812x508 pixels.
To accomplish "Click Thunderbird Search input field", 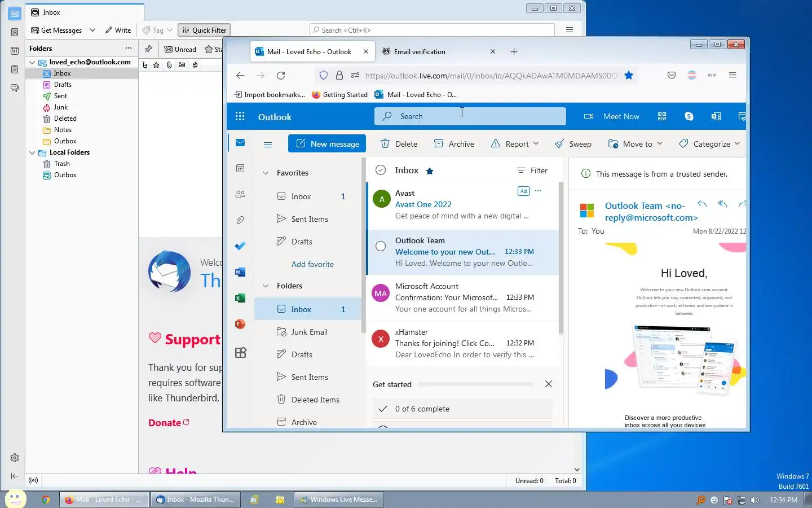I will (x=433, y=30).
